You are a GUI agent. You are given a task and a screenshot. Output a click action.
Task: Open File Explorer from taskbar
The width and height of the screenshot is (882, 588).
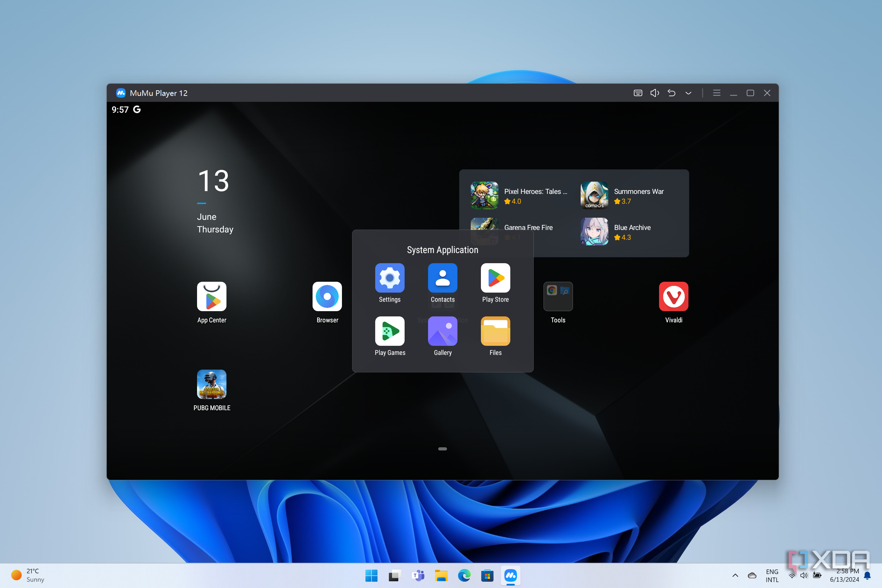(441, 576)
